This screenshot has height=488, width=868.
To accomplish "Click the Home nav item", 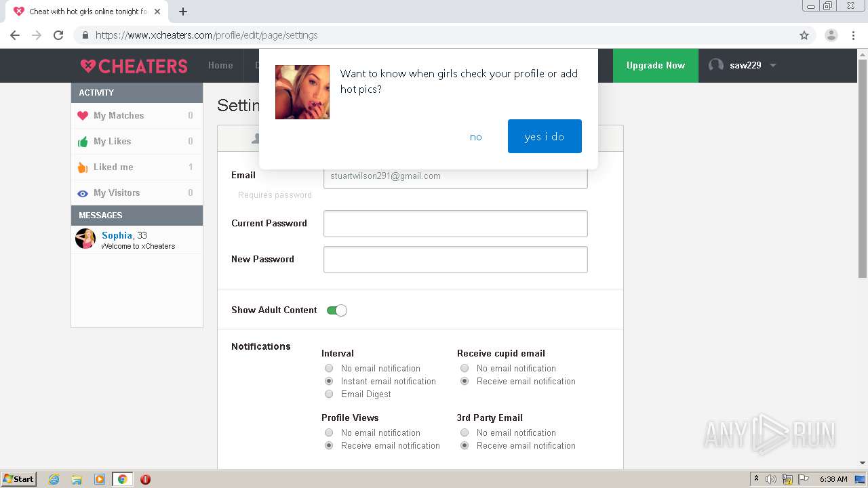I will (220, 66).
